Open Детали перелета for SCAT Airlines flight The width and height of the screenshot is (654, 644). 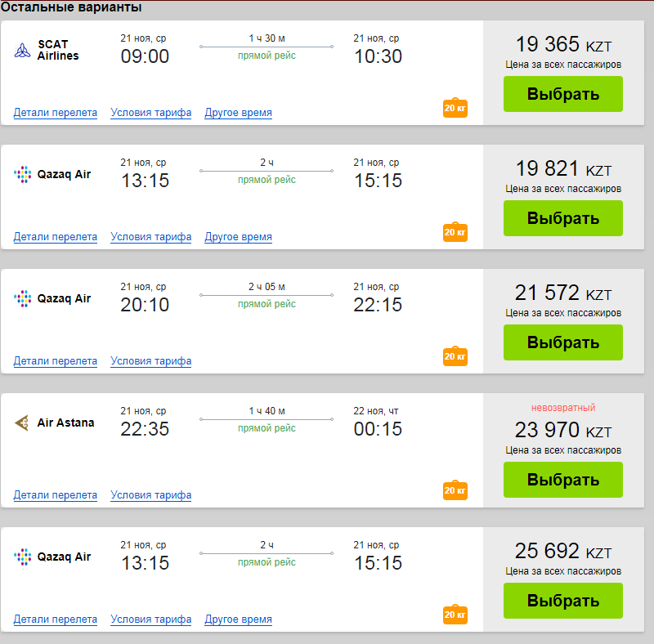[56, 113]
